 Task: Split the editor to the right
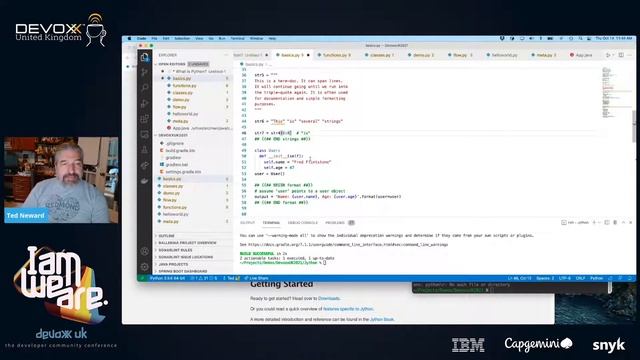pyautogui.click(x=621, y=55)
